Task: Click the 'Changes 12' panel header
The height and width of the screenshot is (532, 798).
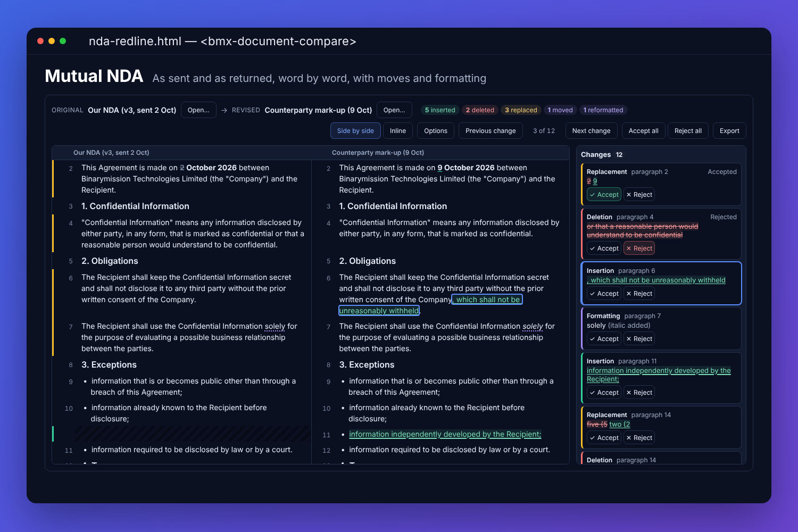Action: (x=602, y=155)
